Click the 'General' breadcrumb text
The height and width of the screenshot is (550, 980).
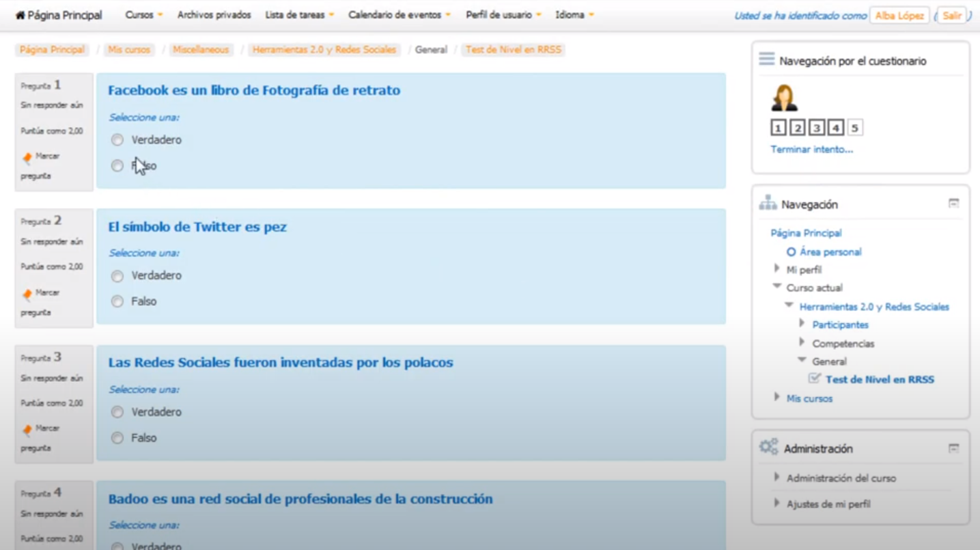coord(431,50)
